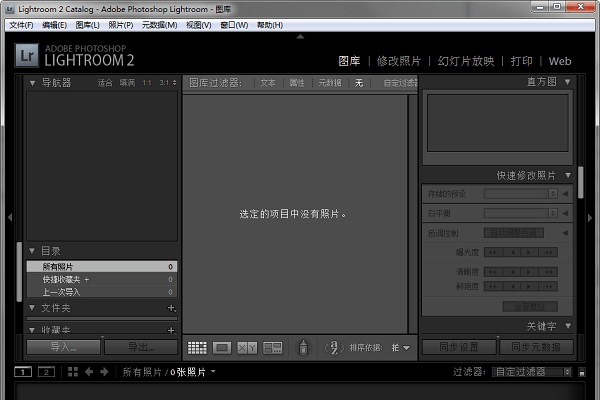Screen dimensions: 600x416
Task: Collapse the 目录 panel triangle
Action: [32, 251]
